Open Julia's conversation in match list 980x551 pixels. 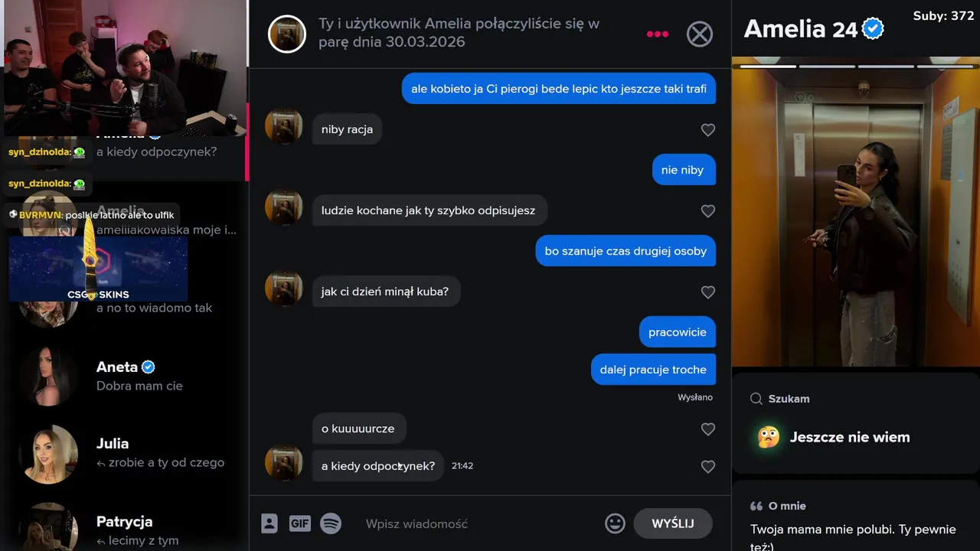126,454
